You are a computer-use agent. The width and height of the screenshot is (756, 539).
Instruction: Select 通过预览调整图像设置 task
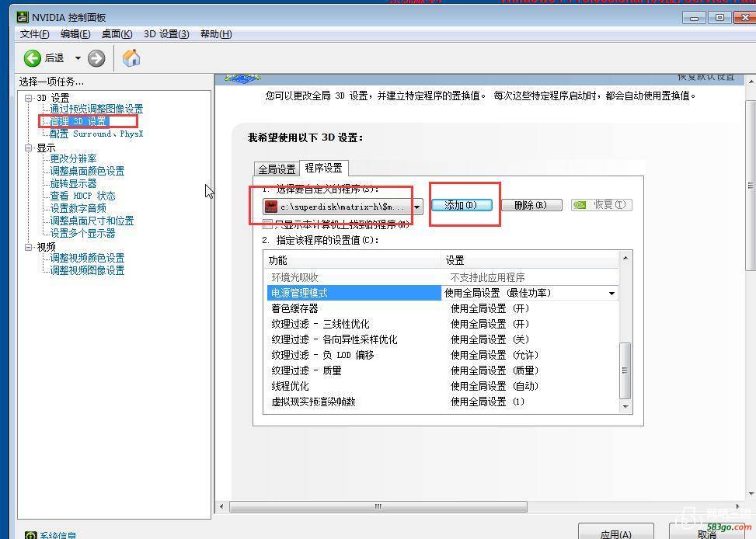pos(96,109)
